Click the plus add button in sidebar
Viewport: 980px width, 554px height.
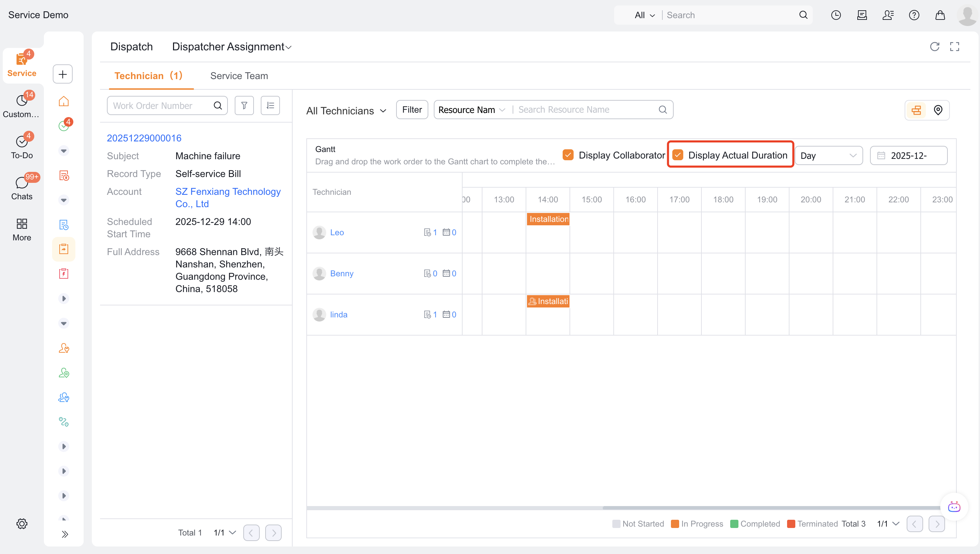click(63, 74)
